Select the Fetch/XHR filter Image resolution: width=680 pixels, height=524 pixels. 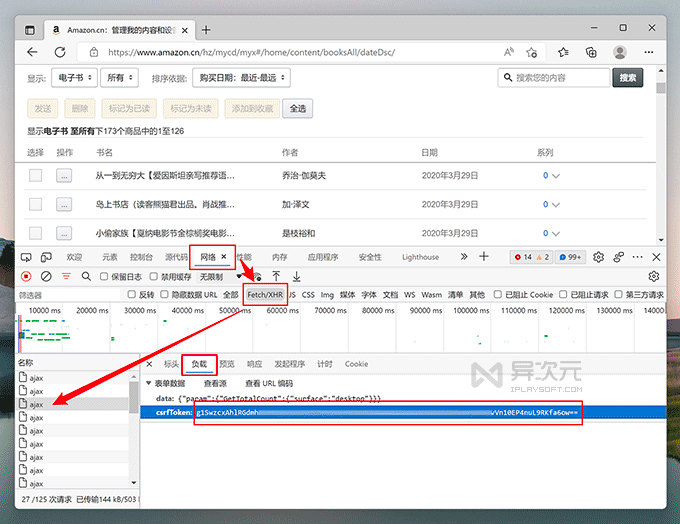265,295
